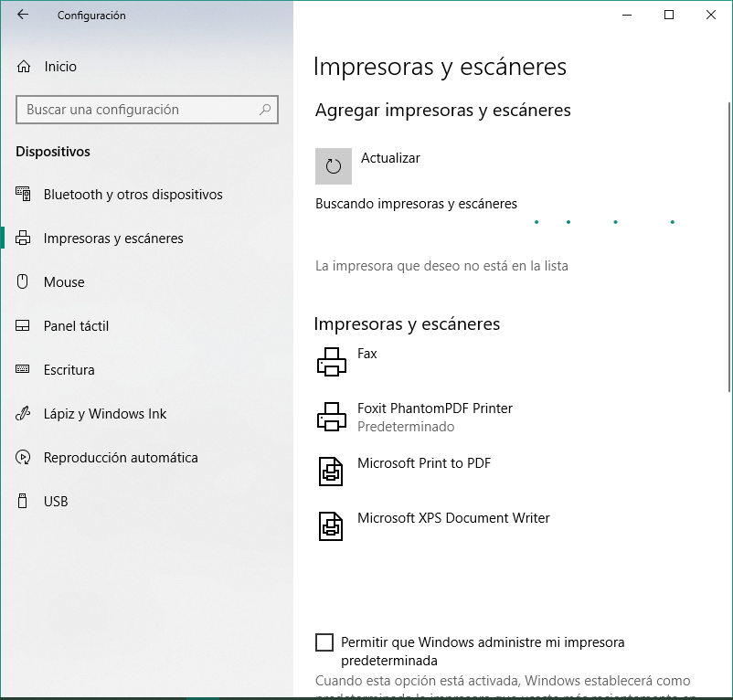The width and height of the screenshot is (733, 700).
Task: Click the Bluetooth devices icon in sidebar
Action: click(x=24, y=195)
